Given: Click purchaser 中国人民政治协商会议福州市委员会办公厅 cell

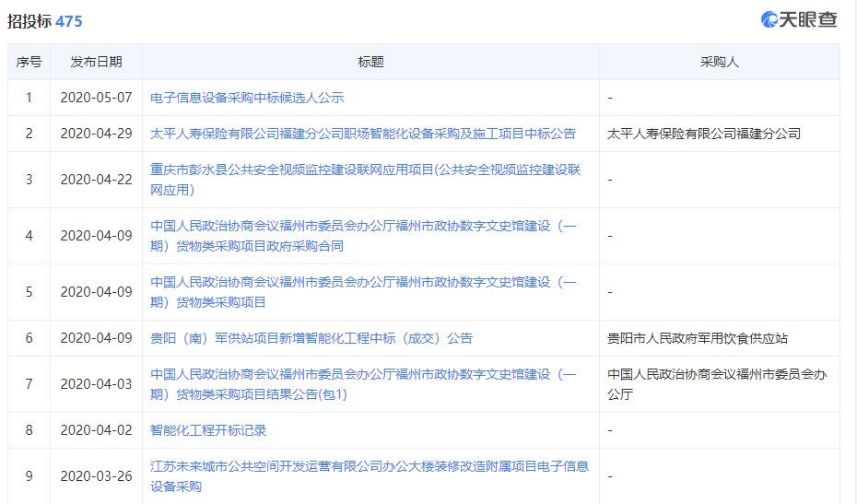Looking at the screenshot, I should pyautogui.click(x=717, y=384).
